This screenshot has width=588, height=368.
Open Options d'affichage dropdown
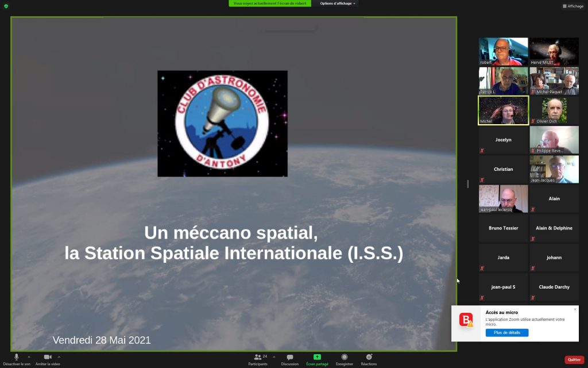[338, 3]
